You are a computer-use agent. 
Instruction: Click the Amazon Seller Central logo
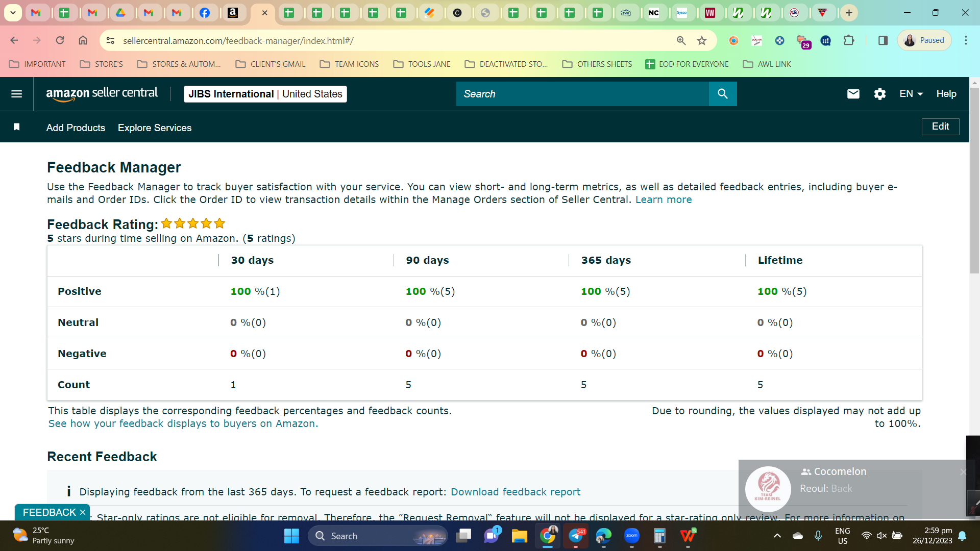click(102, 94)
